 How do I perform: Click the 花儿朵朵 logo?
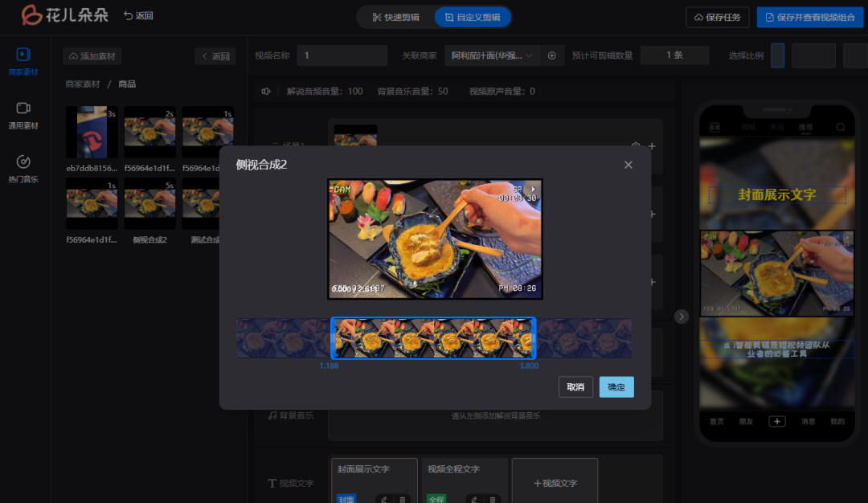point(64,15)
